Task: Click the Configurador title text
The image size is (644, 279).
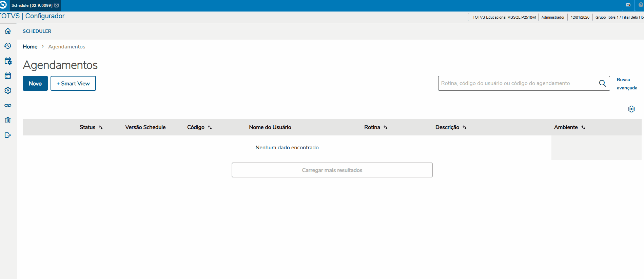Action: pyautogui.click(x=45, y=16)
